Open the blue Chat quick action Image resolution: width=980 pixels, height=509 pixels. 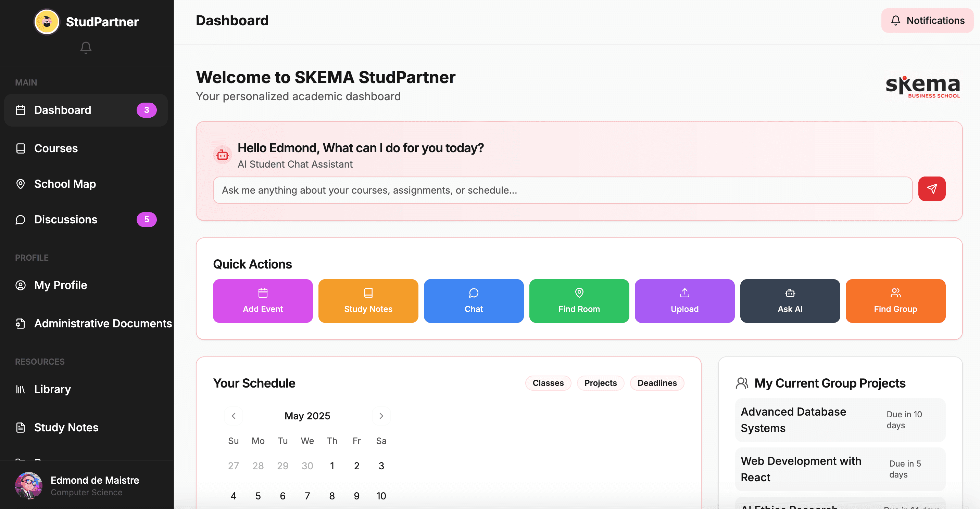pyautogui.click(x=473, y=301)
